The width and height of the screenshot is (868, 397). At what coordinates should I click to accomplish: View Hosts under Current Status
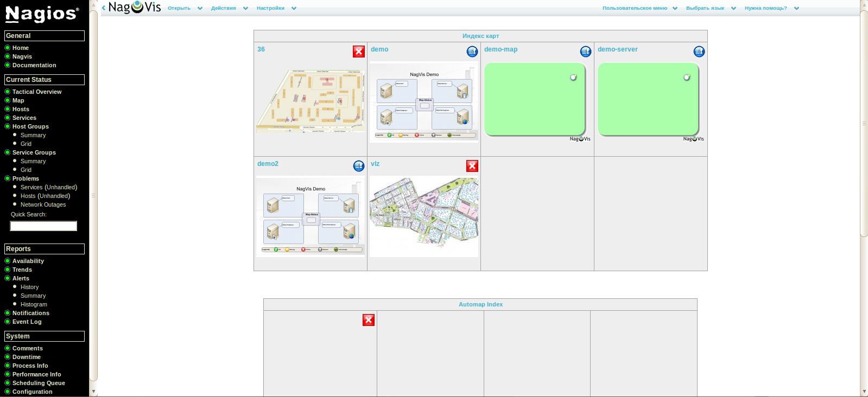[x=21, y=109]
